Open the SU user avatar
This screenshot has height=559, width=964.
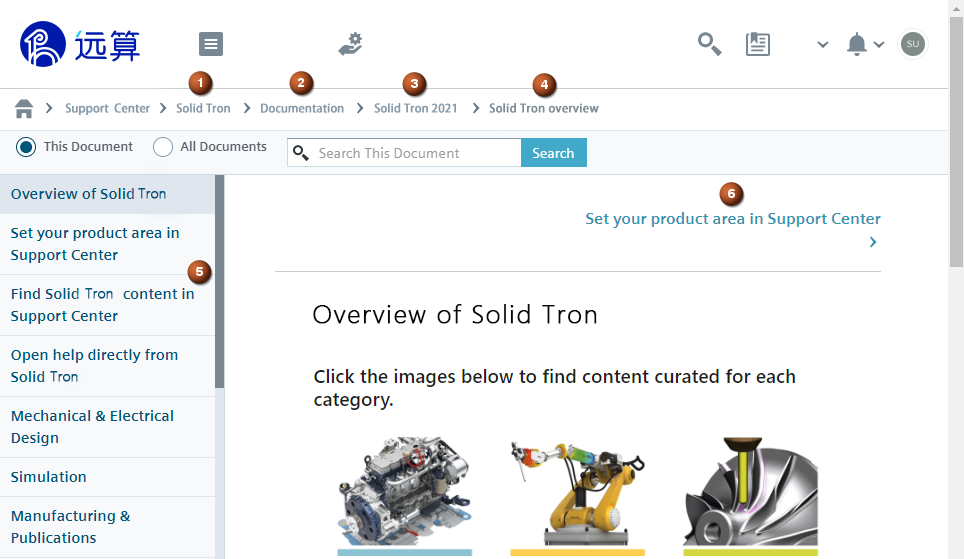pos(912,44)
